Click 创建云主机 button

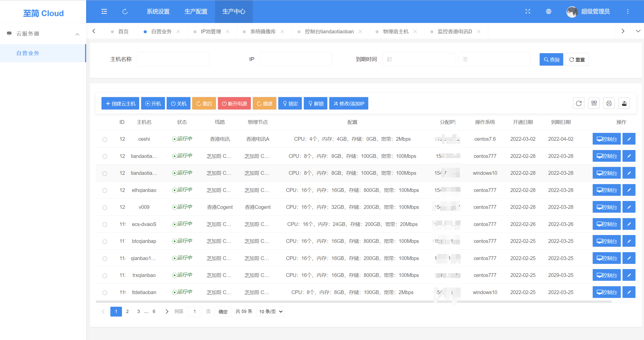point(120,103)
